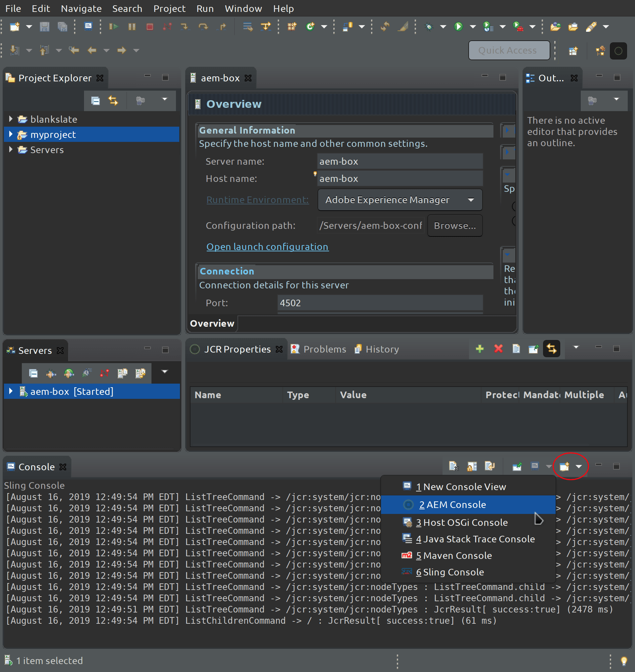Click the Port field
The image size is (635, 672).
pyautogui.click(x=380, y=303)
